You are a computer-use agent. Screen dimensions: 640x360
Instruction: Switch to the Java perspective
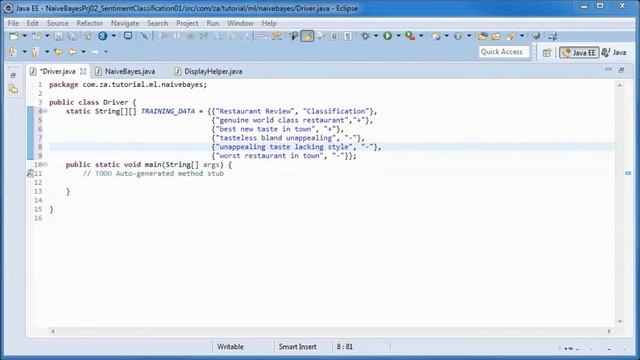tap(614, 52)
